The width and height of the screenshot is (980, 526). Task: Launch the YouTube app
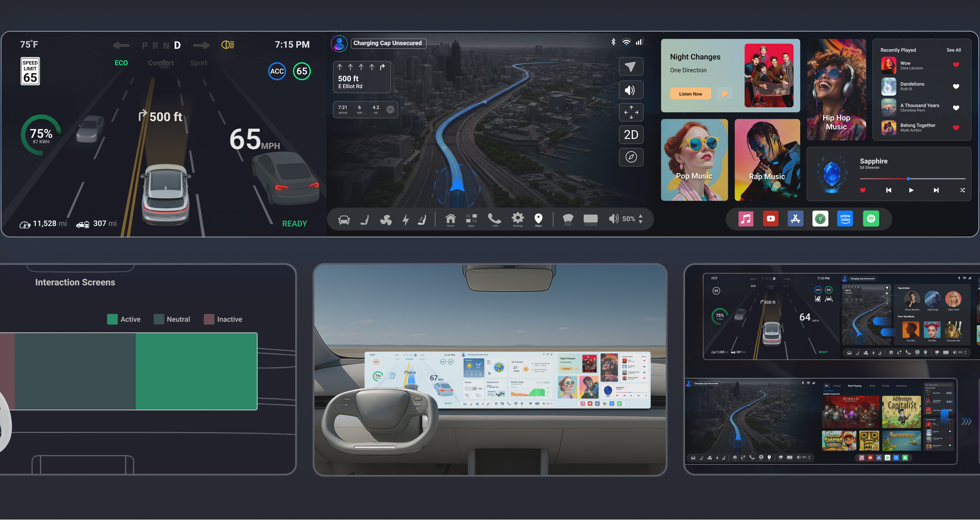point(771,219)
